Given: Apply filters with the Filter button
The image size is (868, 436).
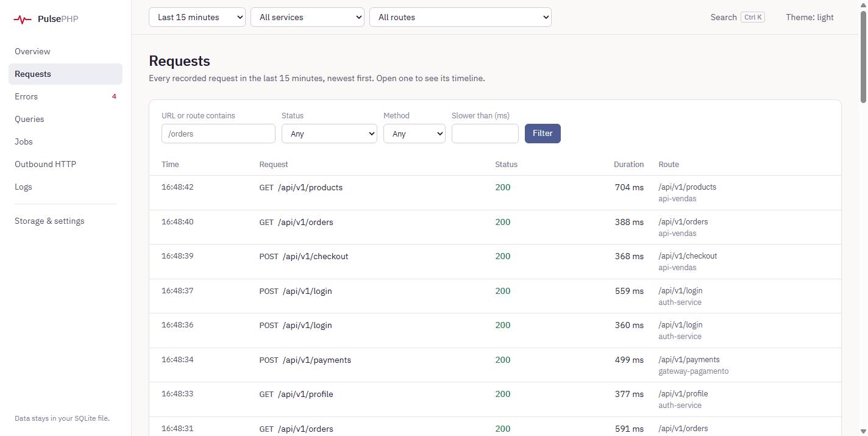Looking at the screenshot, I should pos(542,134).
